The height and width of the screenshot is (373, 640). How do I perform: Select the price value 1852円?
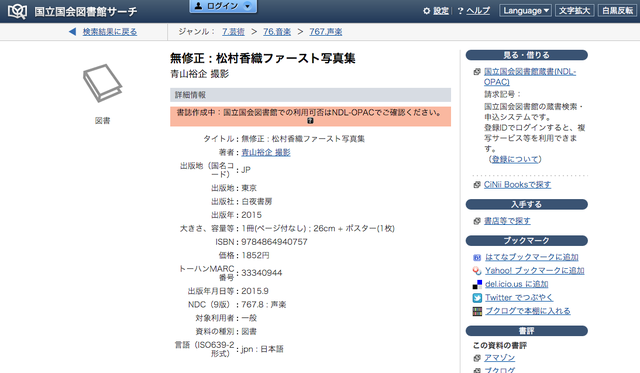(255, 255)
